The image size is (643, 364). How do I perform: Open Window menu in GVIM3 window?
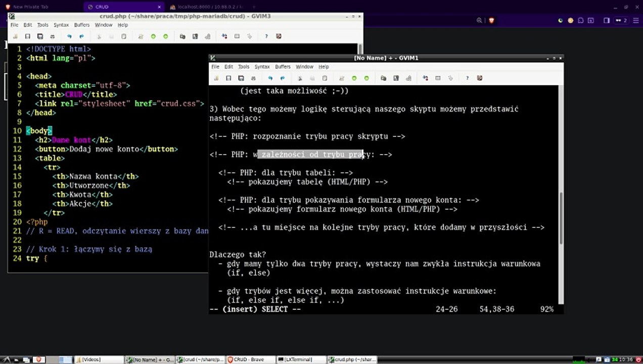tap(104, 25)
